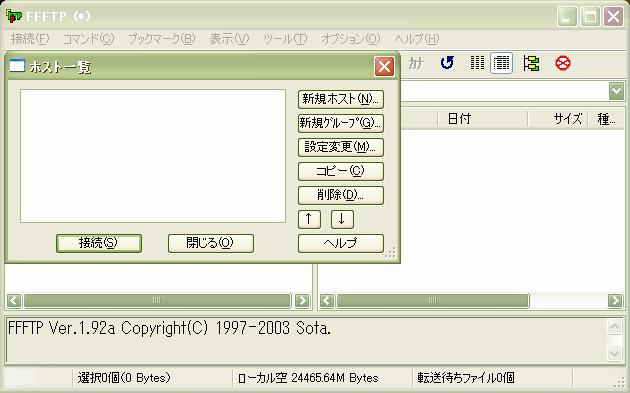Click the kana (かな) conversion icon
Viewport: 630px width, 393px height.
[x=416, y=63]
